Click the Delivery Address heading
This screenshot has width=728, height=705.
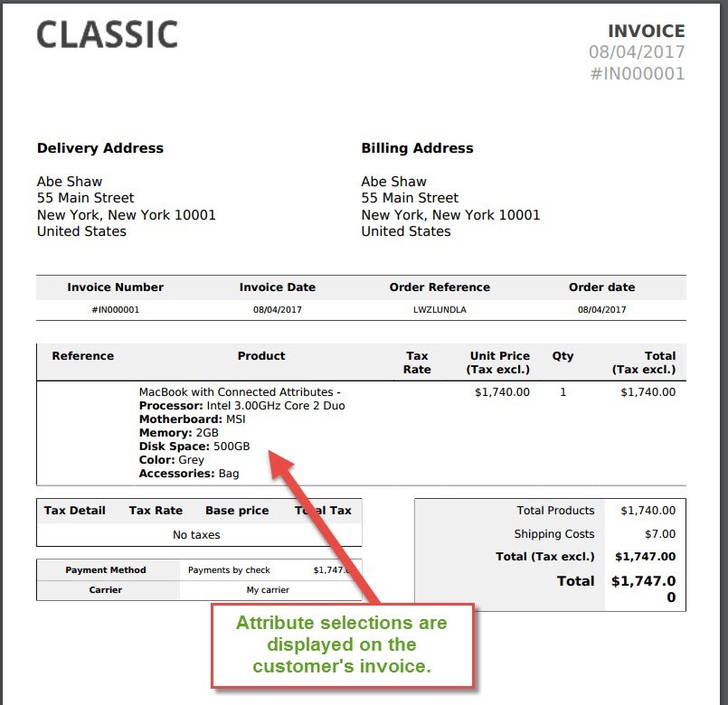coord(100,148)
